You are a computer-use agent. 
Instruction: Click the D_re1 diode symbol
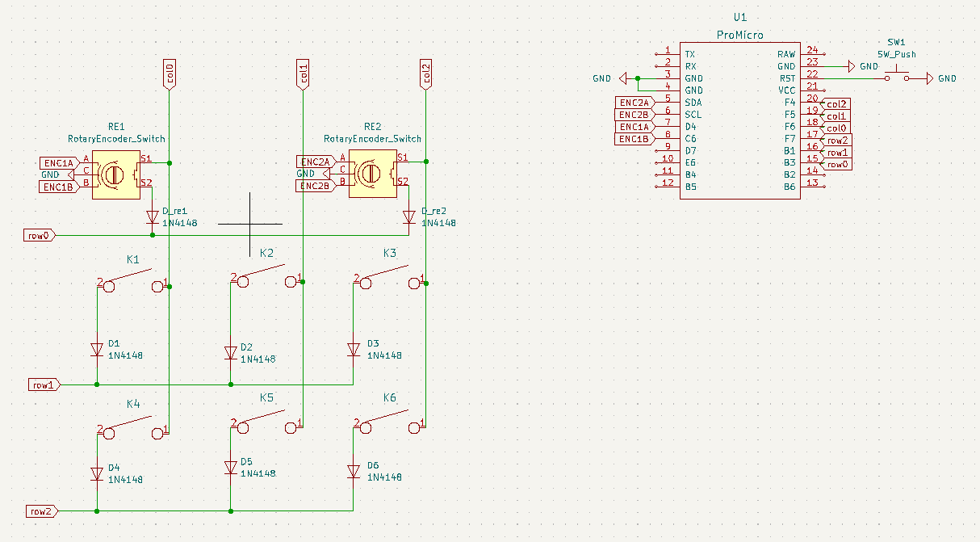click(153, 216)
